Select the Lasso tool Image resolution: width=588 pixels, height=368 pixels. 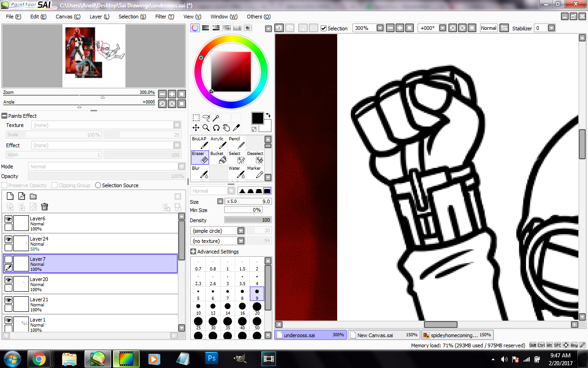[x=206, y=118]
